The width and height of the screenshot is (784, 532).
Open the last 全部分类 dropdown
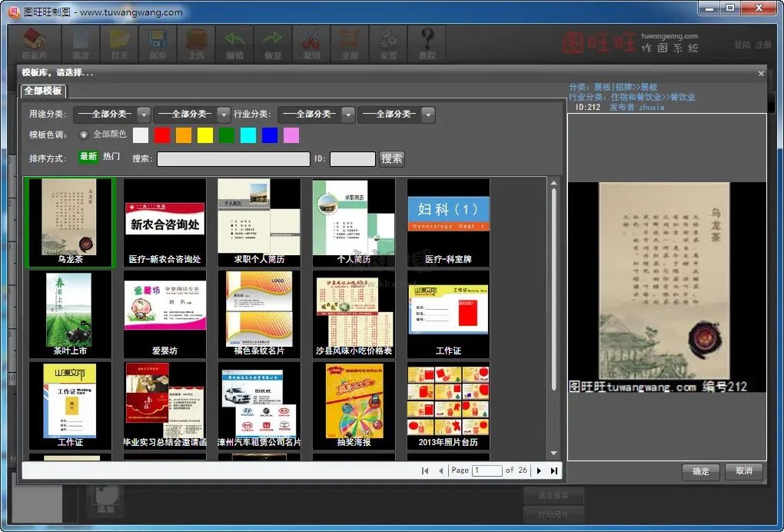[x=397, y=113]
